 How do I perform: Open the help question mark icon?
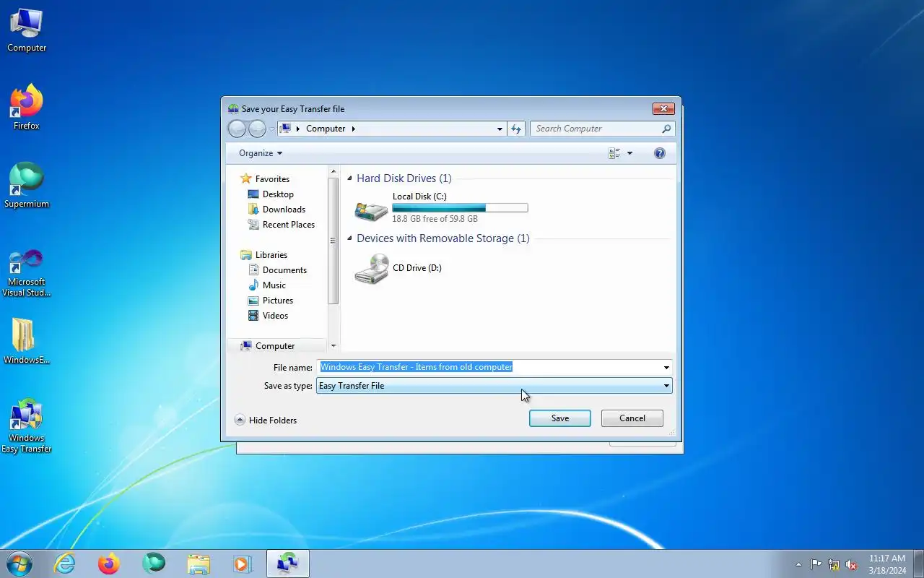659,153
